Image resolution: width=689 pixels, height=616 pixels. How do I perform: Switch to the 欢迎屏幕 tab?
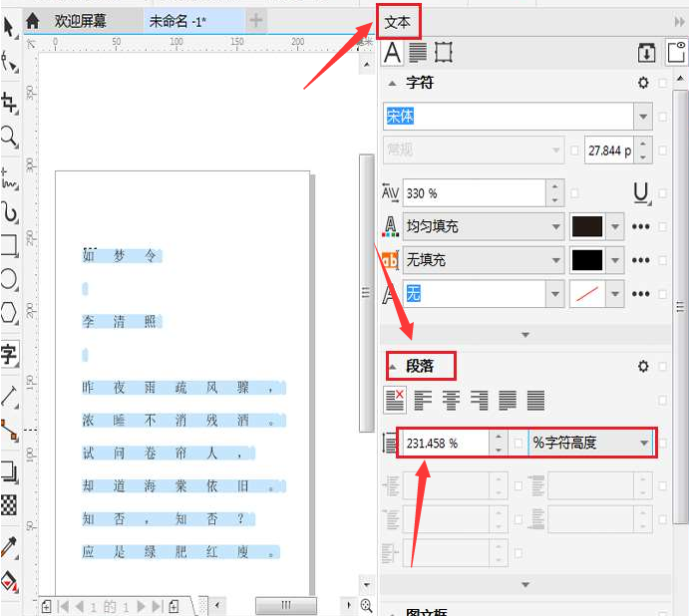80,21
